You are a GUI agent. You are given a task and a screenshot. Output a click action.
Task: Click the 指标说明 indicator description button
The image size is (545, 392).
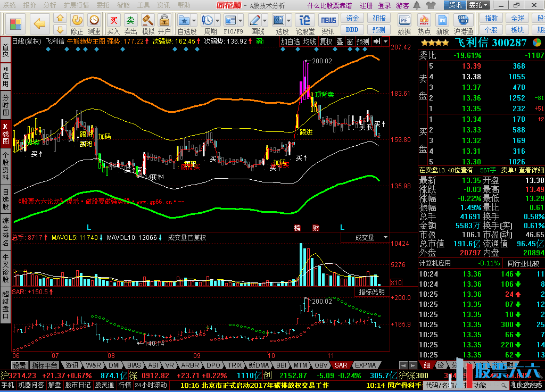coord(371,291)
